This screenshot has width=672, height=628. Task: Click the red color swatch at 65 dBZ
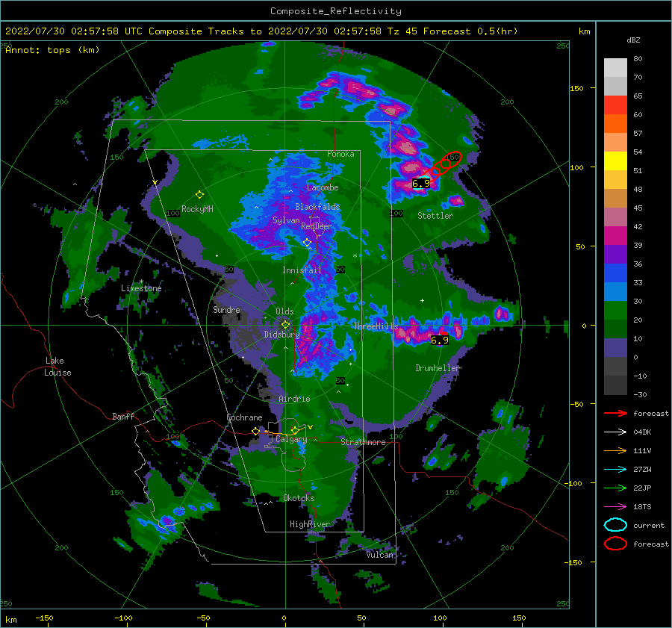pos(615,105)
